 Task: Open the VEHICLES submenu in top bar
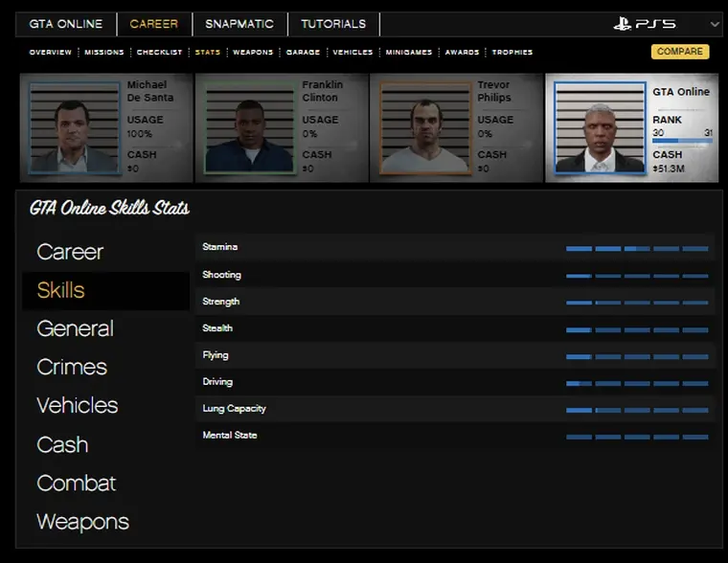tap(353, 52)
